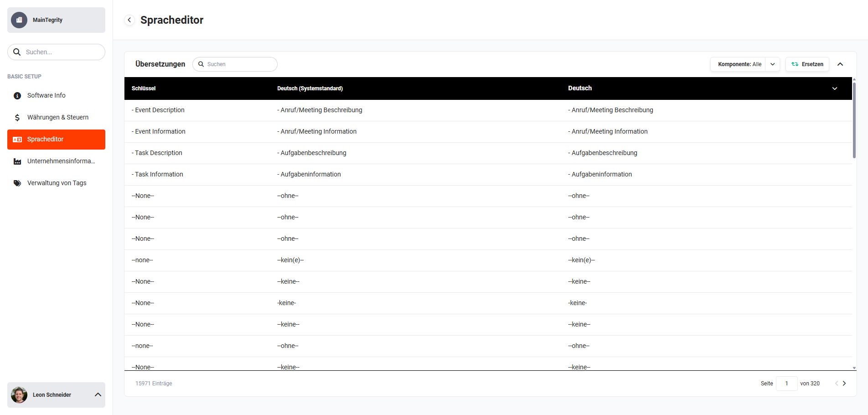Open Software Info in sidebar
Screen dimensions: 868x415
tap(56, 96)
